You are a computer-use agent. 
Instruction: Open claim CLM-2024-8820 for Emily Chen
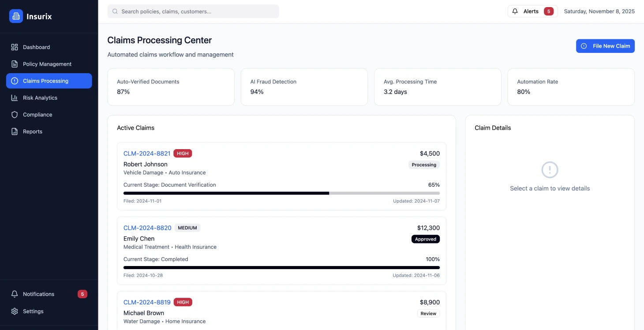point(147,228)
